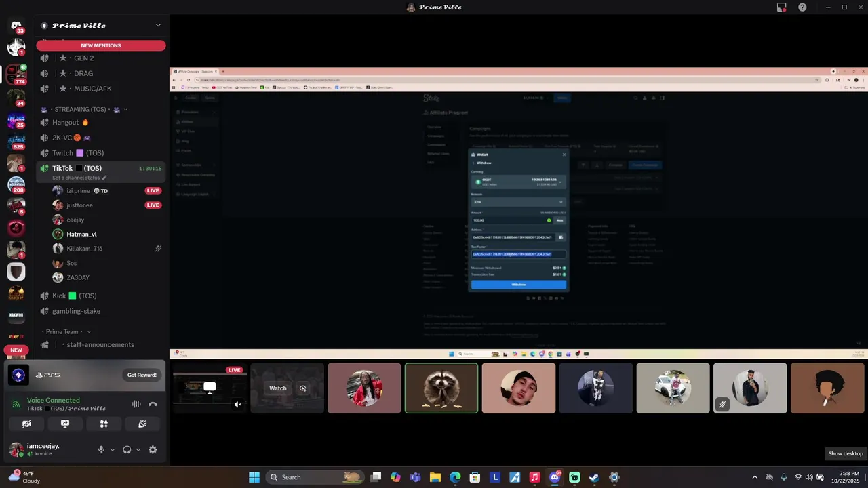Image resolution: width=868 pixels, height=488 pixels.
Task: Show hidden system tray icons
Action: pos(755,477)
